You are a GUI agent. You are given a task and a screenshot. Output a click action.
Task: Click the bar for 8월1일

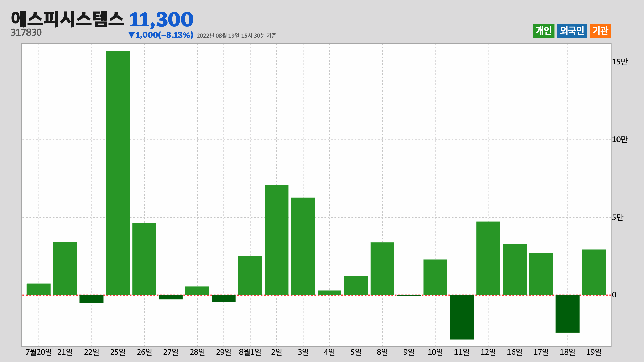pos(250,276)
